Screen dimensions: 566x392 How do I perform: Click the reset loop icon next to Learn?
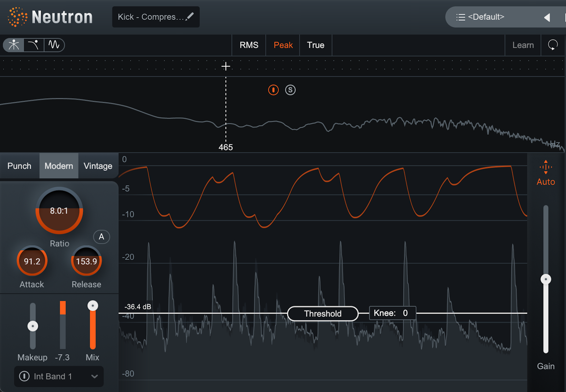[x=553, y=45]
